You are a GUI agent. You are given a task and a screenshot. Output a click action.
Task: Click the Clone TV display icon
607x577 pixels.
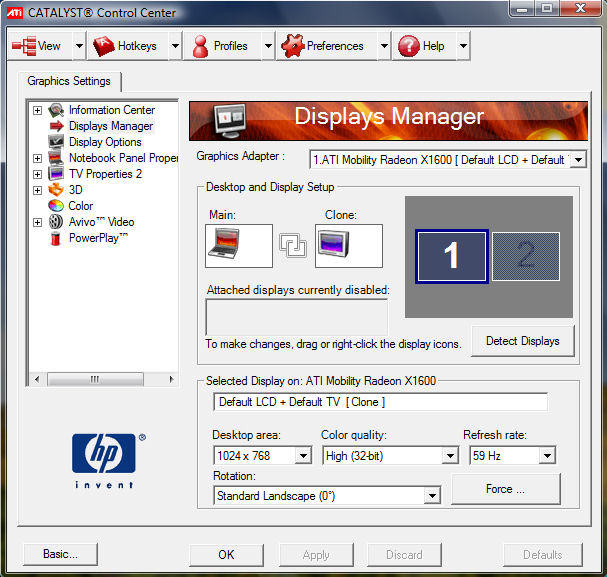[x=348, y=246]
